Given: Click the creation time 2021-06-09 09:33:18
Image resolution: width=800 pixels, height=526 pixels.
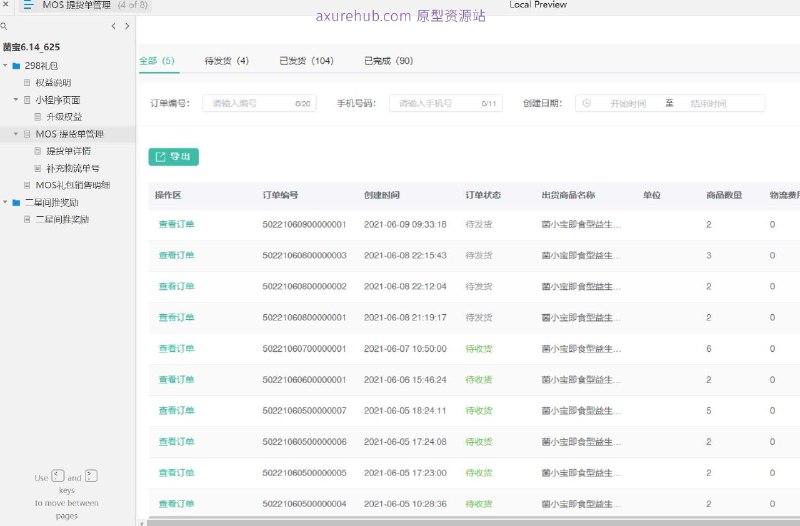Looking at the screenshot, I should click(x=405, y=224).
